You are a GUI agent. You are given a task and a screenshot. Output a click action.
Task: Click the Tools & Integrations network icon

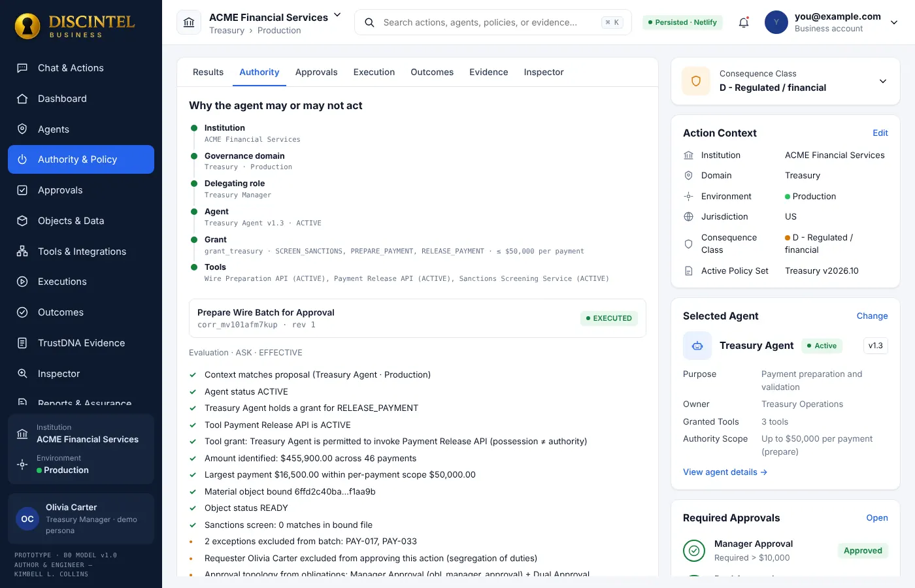(x=22, y=252)
